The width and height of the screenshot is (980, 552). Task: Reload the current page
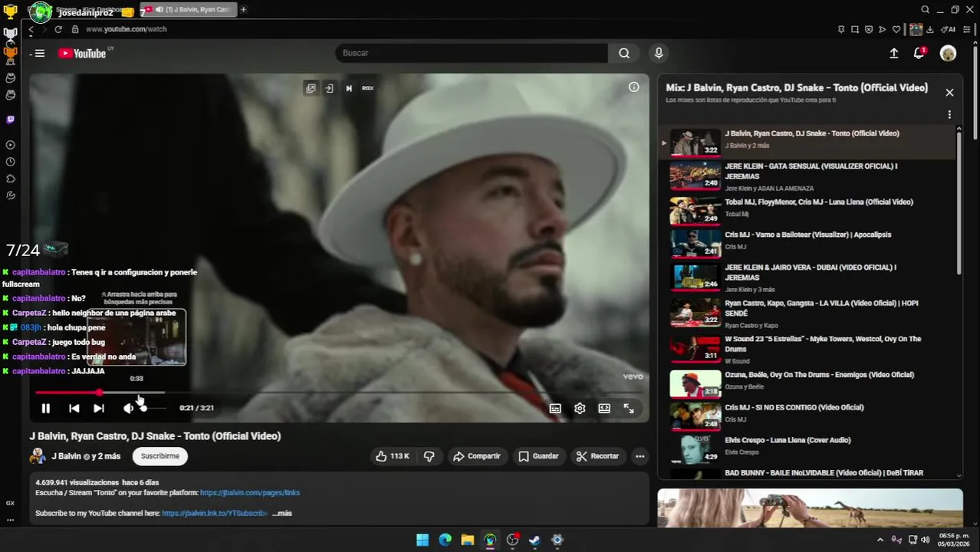[58, 29]
